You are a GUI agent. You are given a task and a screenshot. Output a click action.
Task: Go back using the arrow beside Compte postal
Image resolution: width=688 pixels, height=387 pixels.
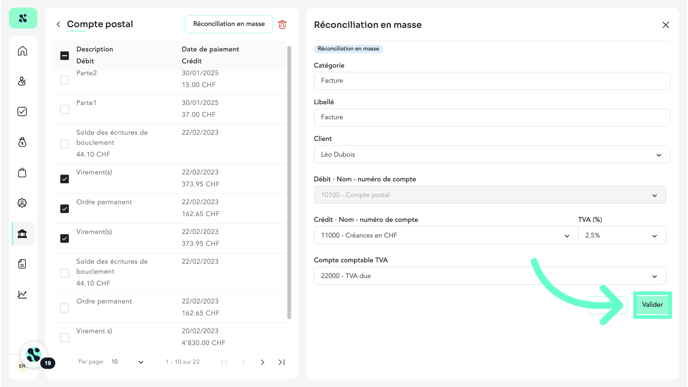(x=58, y=24)
